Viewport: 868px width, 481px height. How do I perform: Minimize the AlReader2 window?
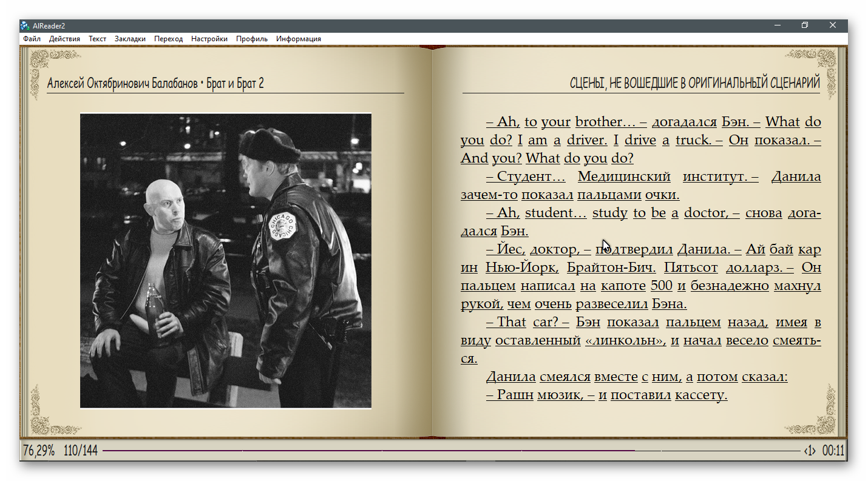click(x=778, y=25)
